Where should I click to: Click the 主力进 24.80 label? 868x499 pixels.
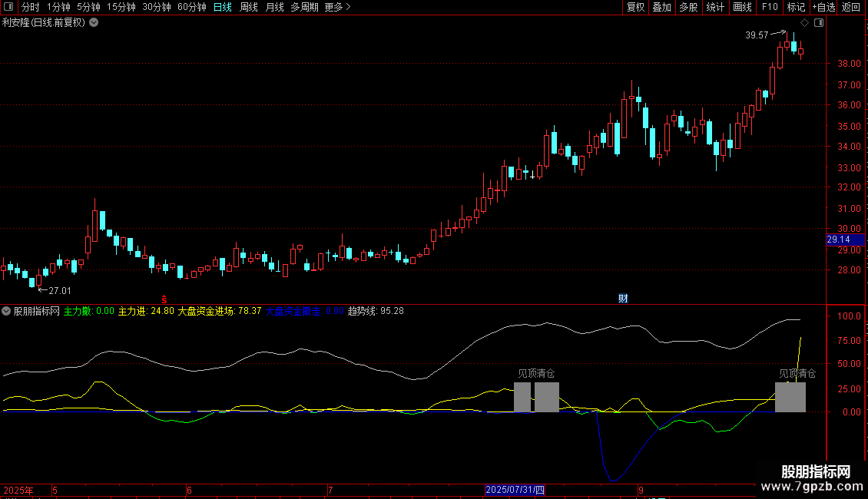click(146, 311)
